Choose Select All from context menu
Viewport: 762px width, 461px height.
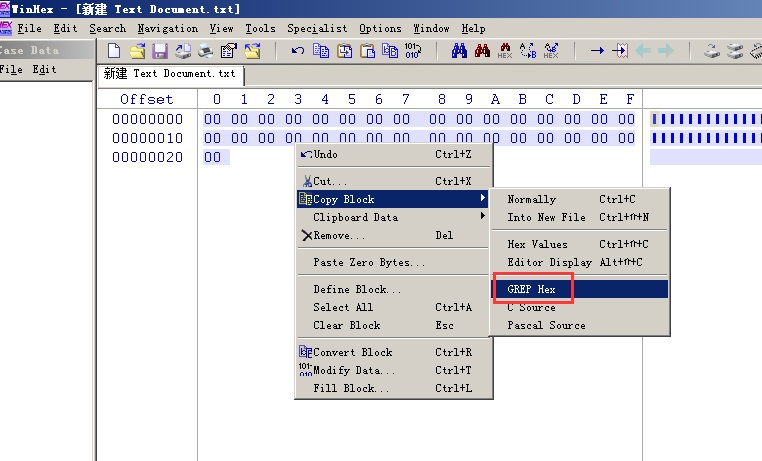coord(394,307)
